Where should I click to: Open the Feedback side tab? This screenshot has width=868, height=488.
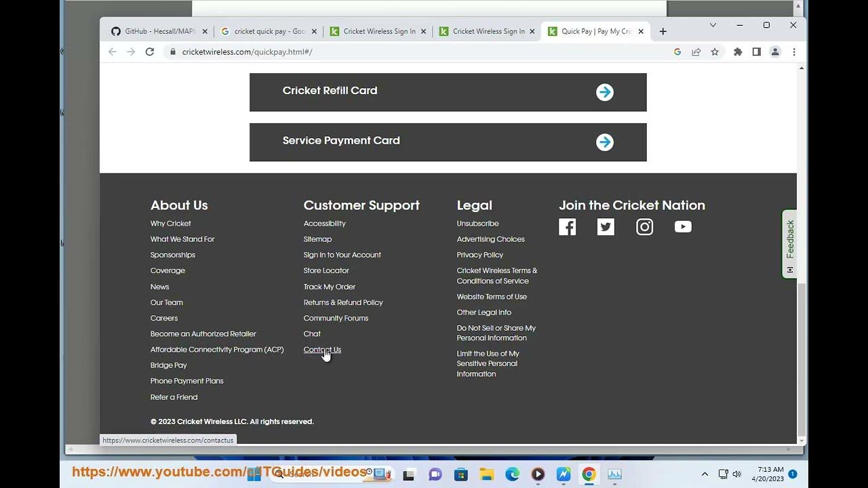[x=789, y=244]
